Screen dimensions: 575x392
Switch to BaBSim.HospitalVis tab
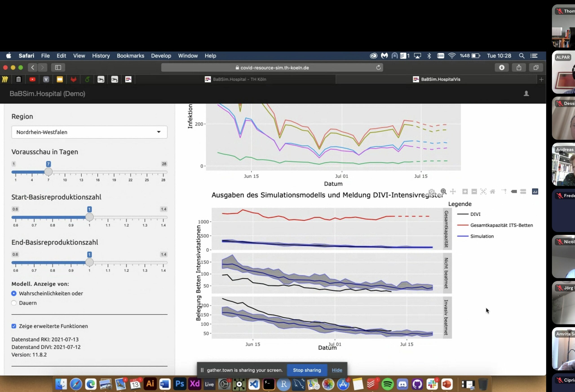(x=436, y=79)
